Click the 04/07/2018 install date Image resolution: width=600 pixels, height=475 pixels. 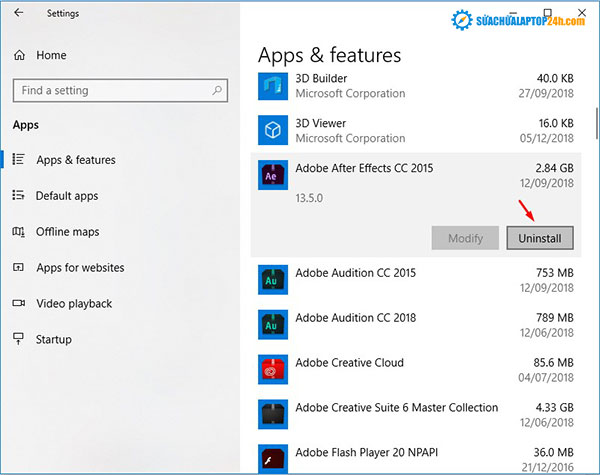pyautogui.click(x=546, y=378)
